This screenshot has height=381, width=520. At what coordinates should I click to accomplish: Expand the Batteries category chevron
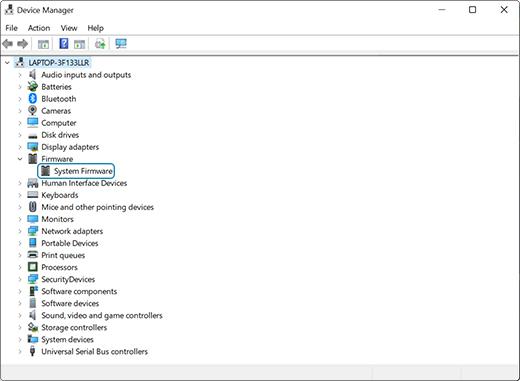pyautogui.click(x=20, y=87)
